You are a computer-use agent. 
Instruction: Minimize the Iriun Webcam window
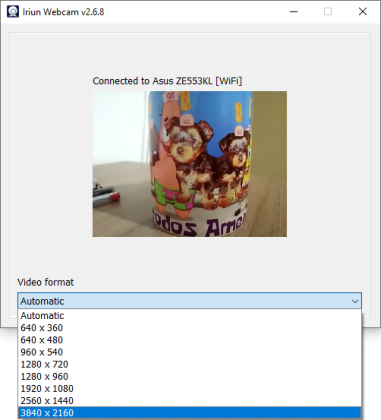pos(294,12)
